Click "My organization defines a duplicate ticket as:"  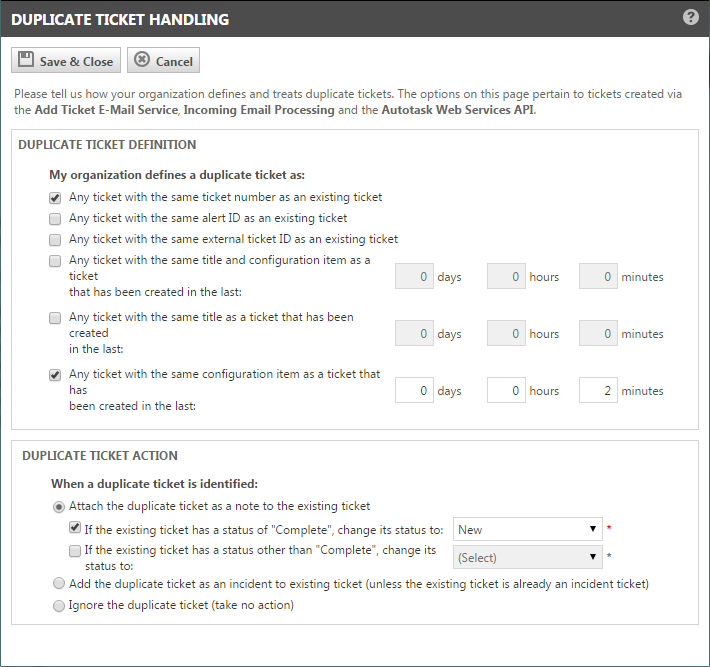tap(177, 175)
